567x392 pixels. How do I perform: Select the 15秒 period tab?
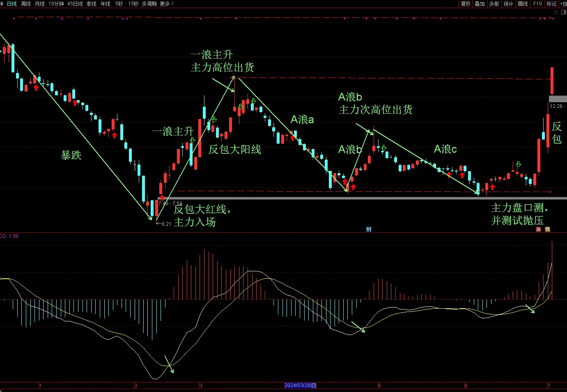coord(133,4)
